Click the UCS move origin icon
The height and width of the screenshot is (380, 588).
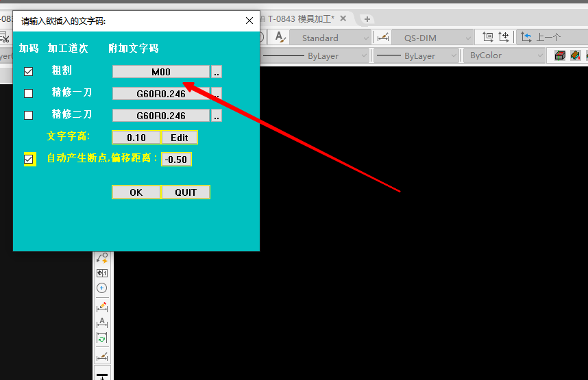(x=503, y=37)
